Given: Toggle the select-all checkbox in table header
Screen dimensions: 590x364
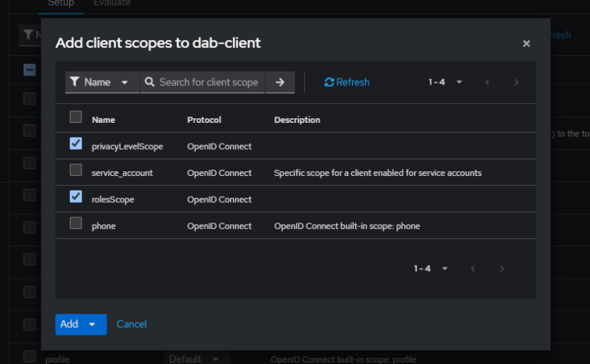Looking at the screenshot, I should point(76,117).
